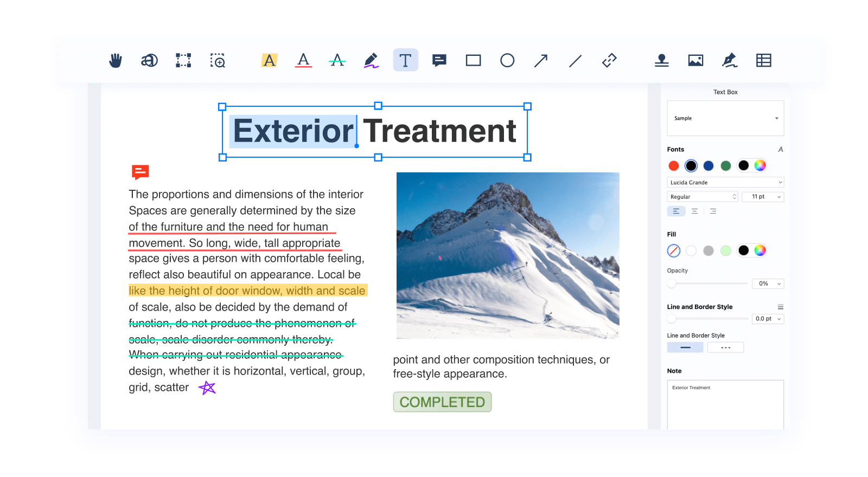Switch border to dashed line style

point(725,347)
